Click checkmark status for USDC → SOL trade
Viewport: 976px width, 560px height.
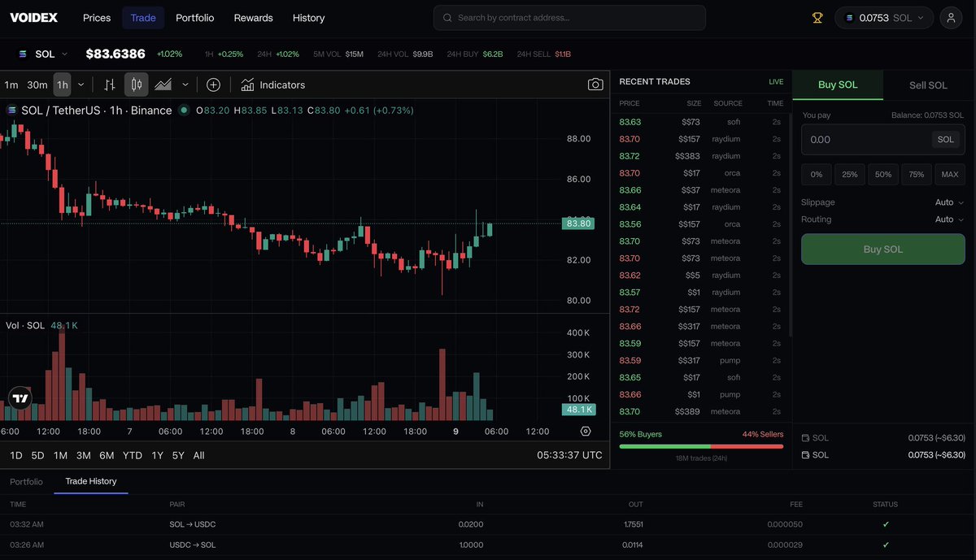(x=886, y=545)
